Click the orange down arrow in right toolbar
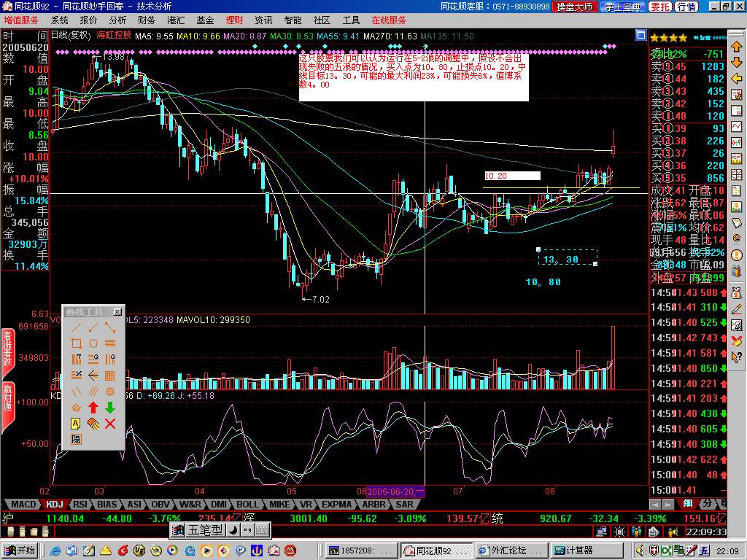This screenshot has width=747, height=560. point(737,63)
